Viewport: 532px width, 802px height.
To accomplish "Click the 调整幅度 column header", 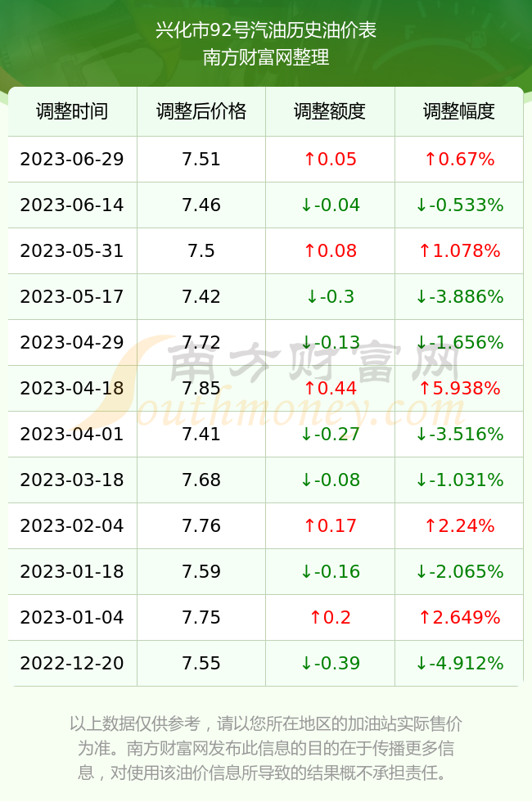I will pos(459,111).
